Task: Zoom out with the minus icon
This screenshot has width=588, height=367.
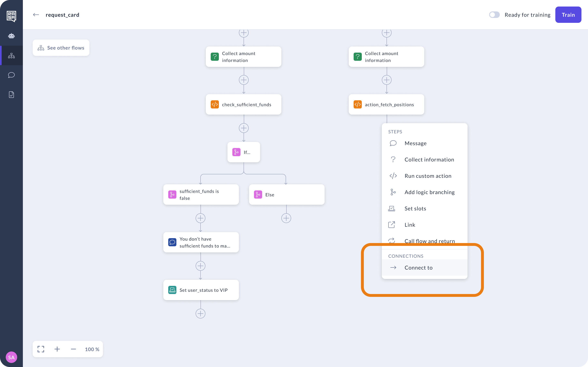Action: (x=73, y=349)
